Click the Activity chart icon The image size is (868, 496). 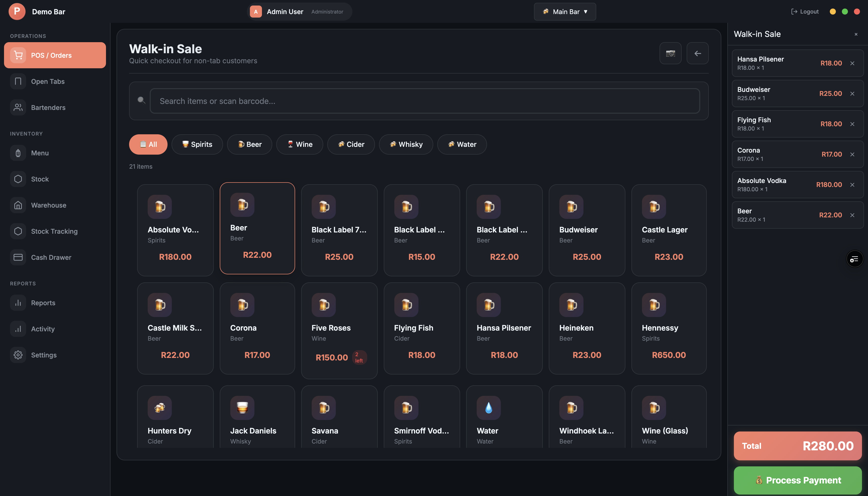click(18, 329)
